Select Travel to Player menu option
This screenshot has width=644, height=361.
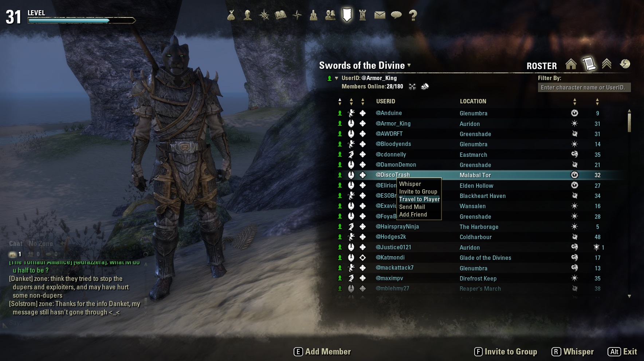point(419,199)
